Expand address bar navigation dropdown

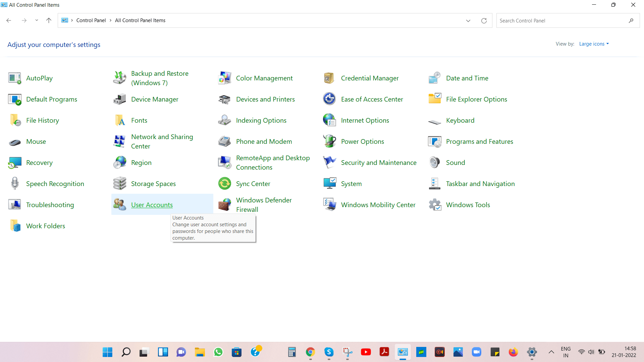pos(468,21)
